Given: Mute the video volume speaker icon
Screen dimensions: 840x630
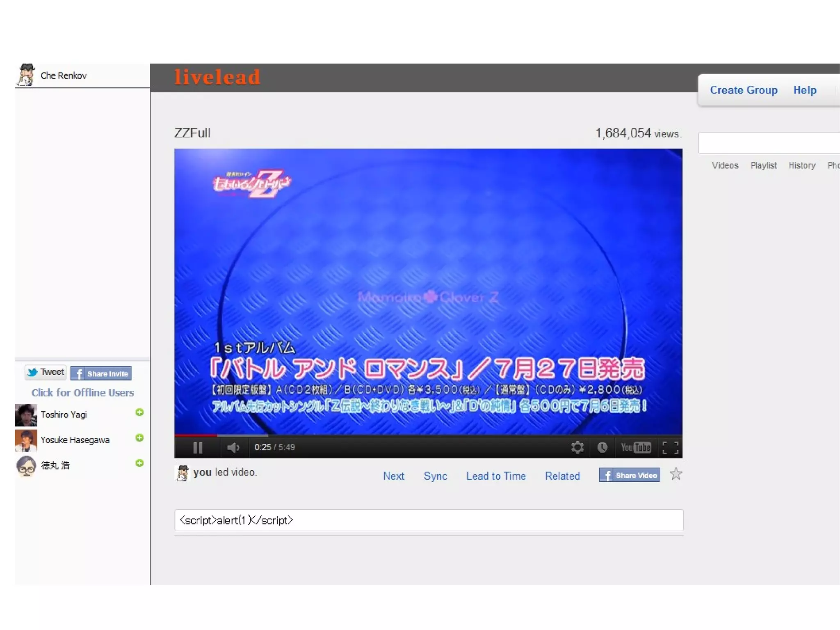Looking at the screenshot, I should 233,447.
